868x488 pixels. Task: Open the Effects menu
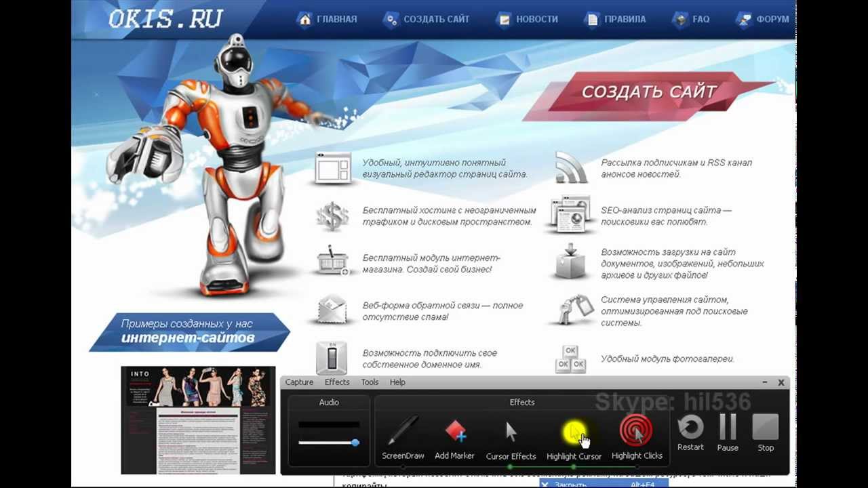(x=337, y=382)
